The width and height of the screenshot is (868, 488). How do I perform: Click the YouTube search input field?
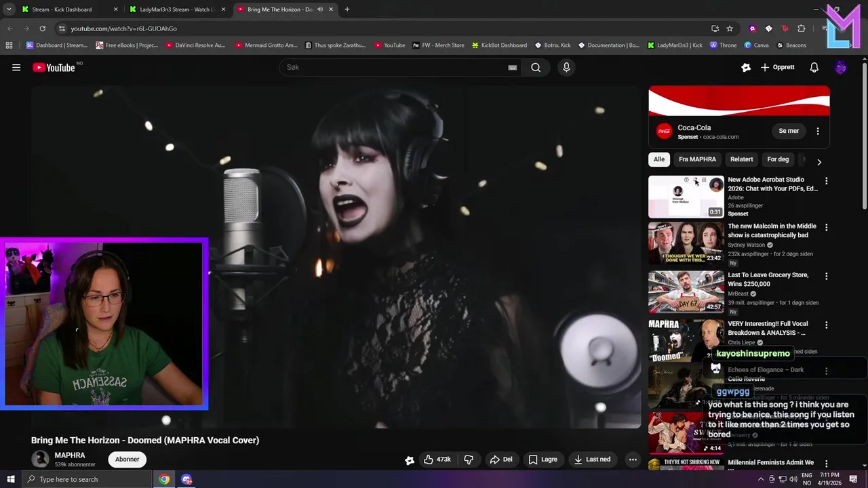point(400,67)
